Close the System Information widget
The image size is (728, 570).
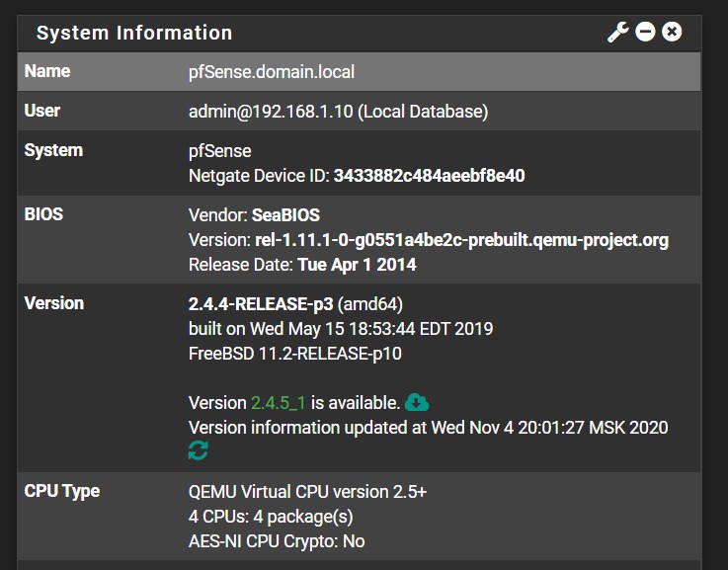pos(672,32)
